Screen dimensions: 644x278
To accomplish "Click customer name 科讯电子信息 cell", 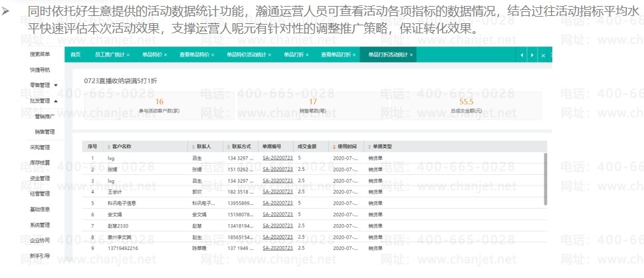I will (x=122, y=203).
